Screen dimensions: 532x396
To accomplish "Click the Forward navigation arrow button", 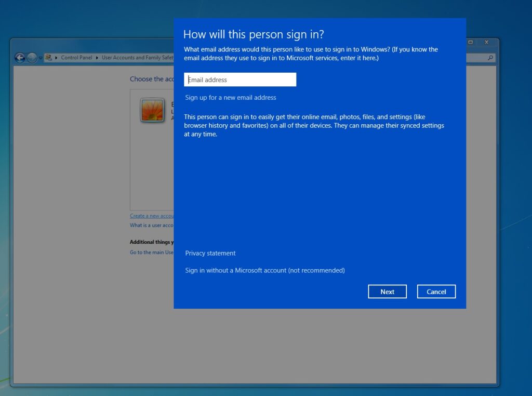I will coord(32,58).
